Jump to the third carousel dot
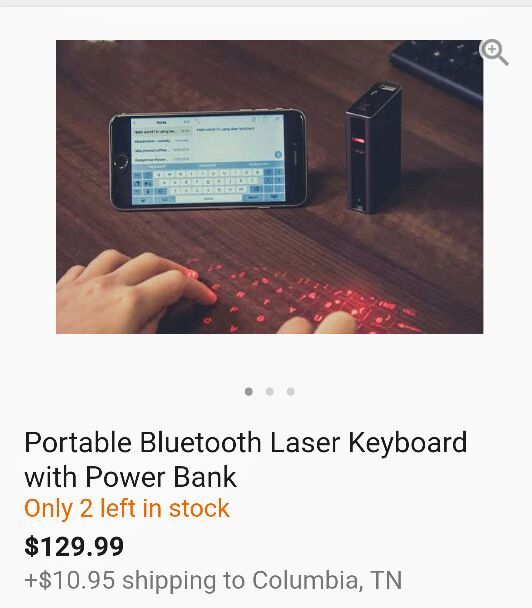 290,392
